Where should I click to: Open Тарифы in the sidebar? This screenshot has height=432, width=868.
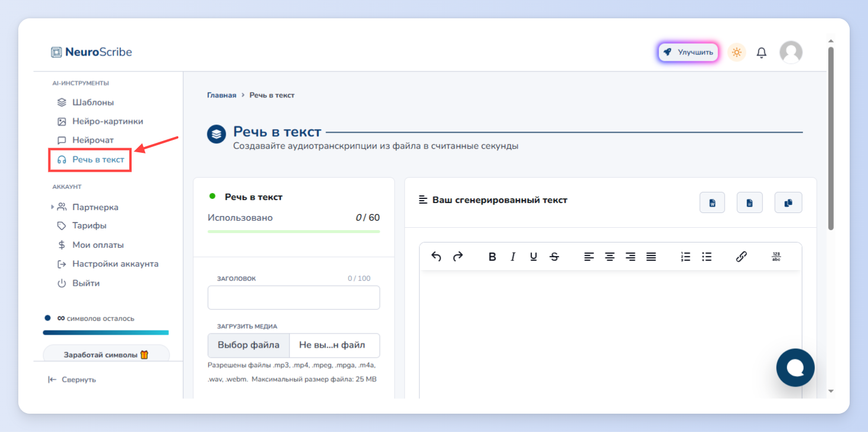82,225
